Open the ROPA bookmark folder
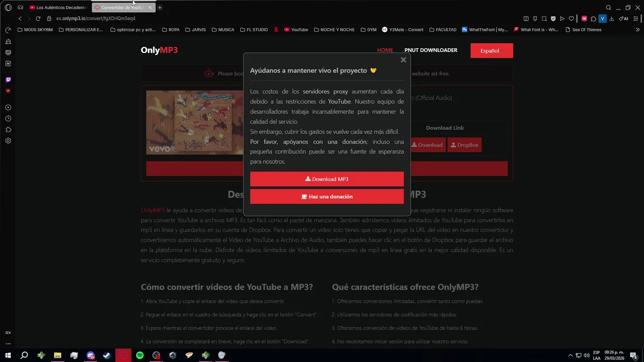 tap(171, 30)
